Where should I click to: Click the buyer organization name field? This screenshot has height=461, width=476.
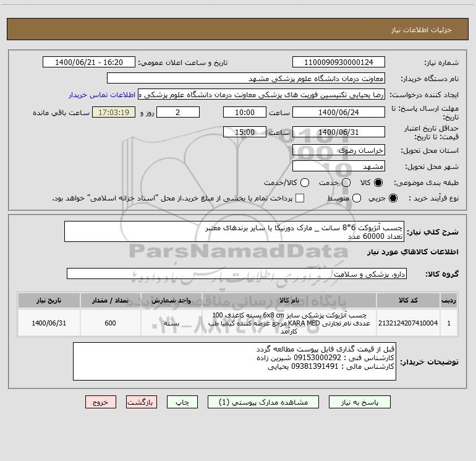[x=246, y=78]
